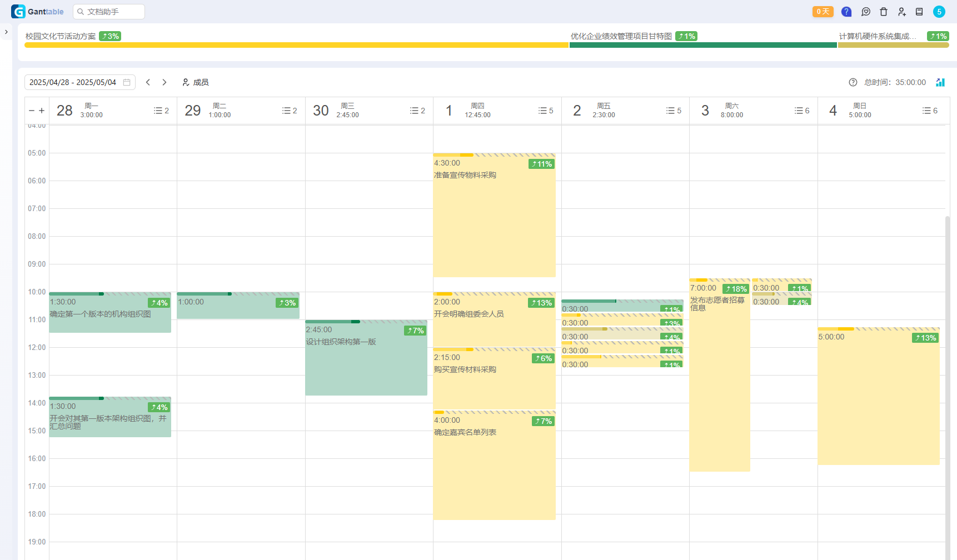Open task 准备宣传物料采购
The width and height of the screenshot is (957, 560).
495,216
